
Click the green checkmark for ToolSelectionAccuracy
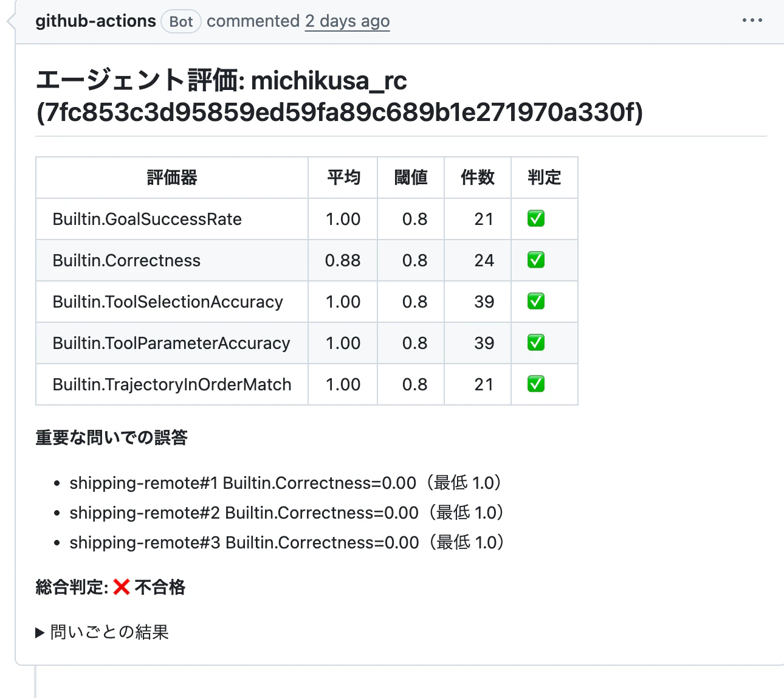(x=536, y=301)
